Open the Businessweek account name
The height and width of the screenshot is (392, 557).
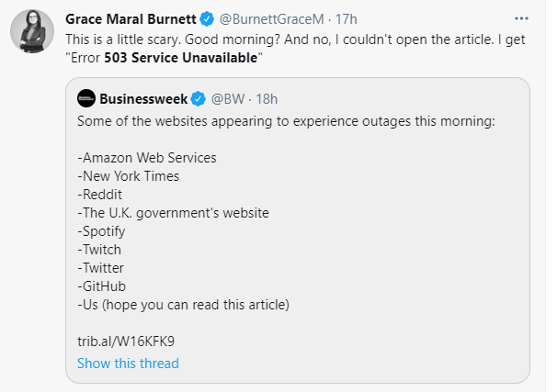coord(143,98)
